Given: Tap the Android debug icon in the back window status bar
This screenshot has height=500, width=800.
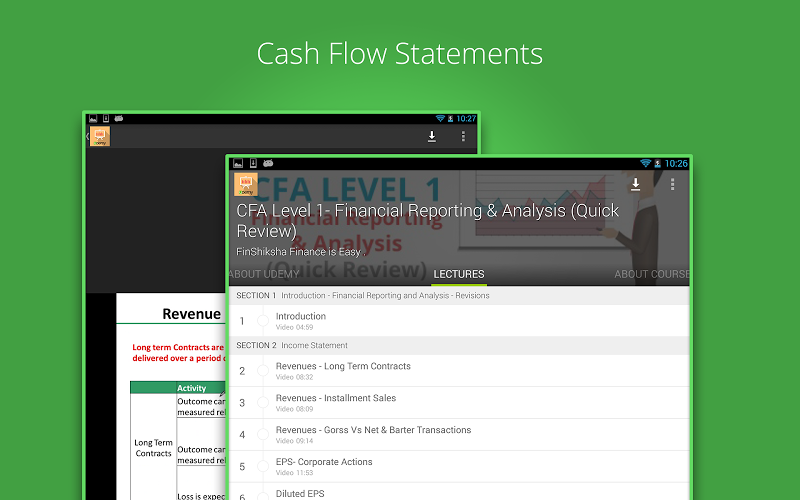Looking at the screenshot, I should pos(119,118).
